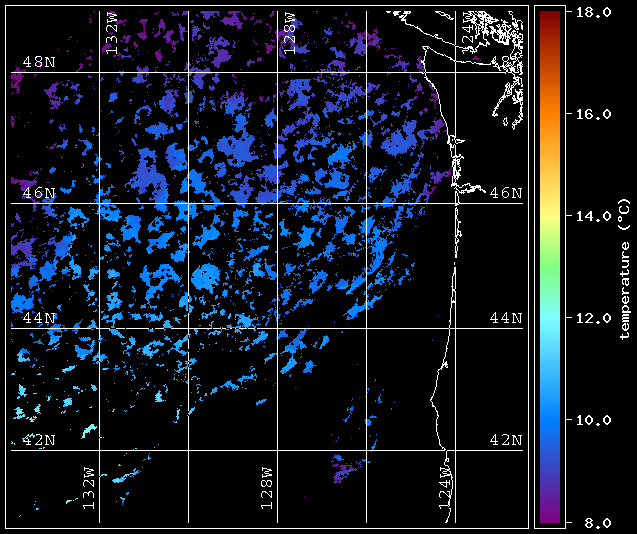The image size is (637, 534).
Task: Click the temperature (°C) axis title
Action: (625, 269)
